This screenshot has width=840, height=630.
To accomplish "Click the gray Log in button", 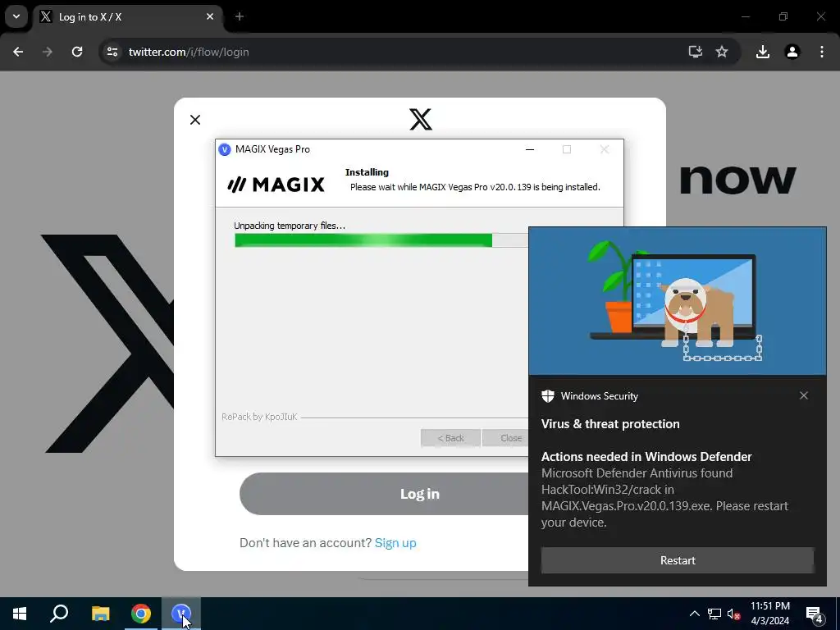I will tap(384, 494).
